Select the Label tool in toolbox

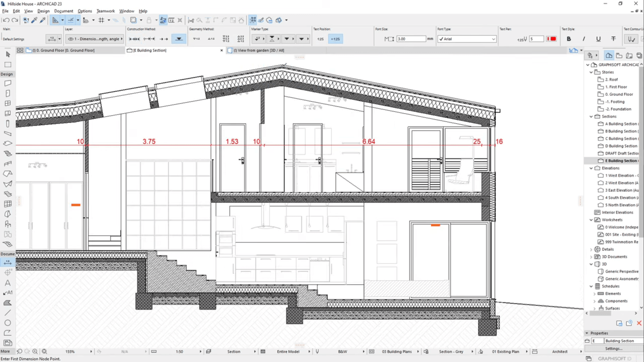pos(8,293)
